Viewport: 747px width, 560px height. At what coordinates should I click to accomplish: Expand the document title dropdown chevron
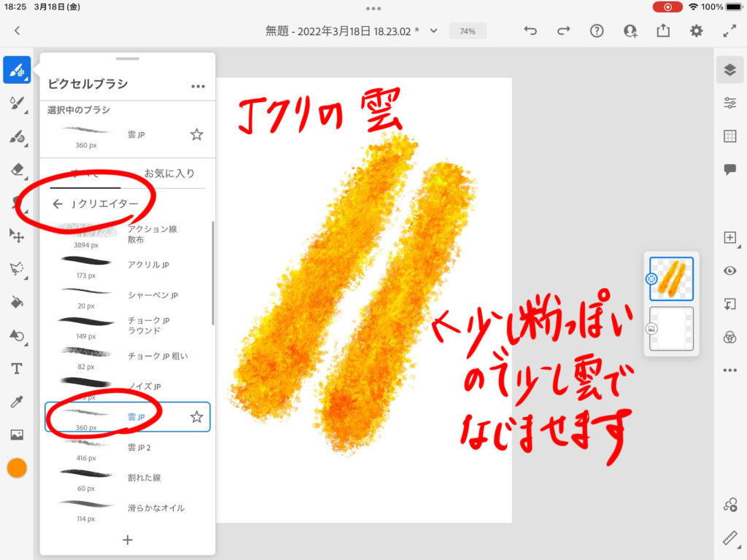click(433, 31)
